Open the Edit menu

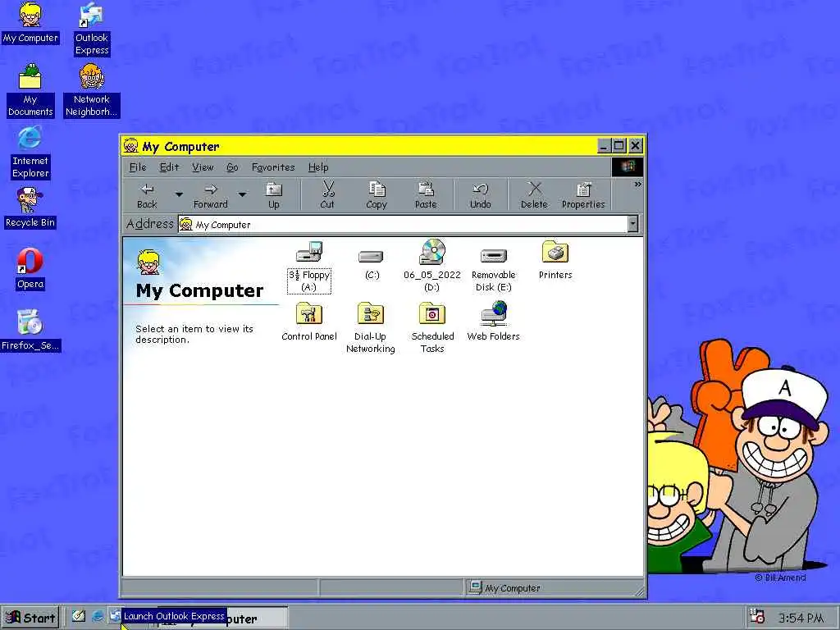169,167
